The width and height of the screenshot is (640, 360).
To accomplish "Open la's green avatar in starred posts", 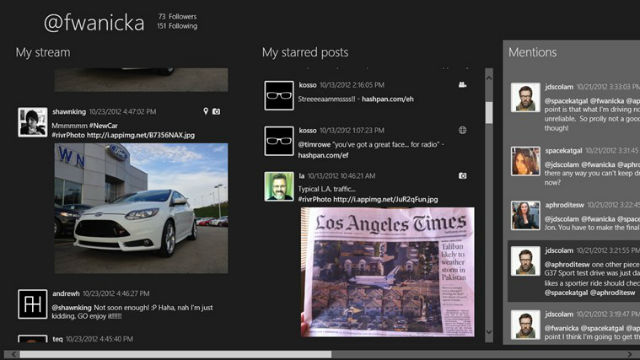I will pos(279,187).
